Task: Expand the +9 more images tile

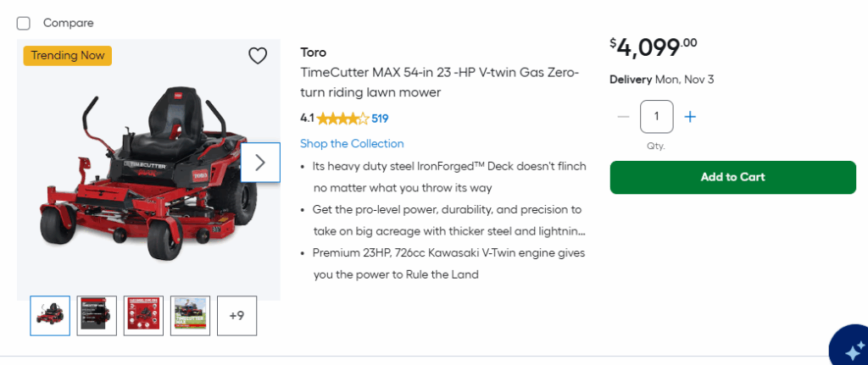Action: click(x=236, y=315)
